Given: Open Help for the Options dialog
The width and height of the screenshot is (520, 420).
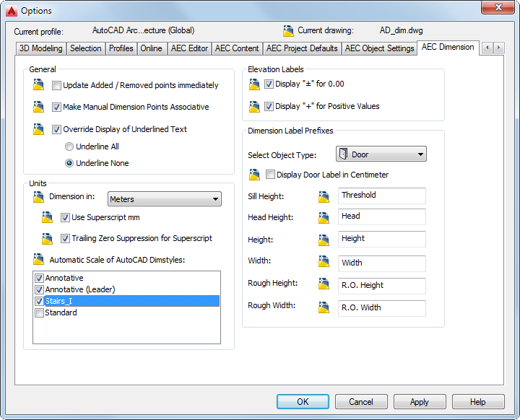Looking at the screenshot, I should click(x=478, y=402).
